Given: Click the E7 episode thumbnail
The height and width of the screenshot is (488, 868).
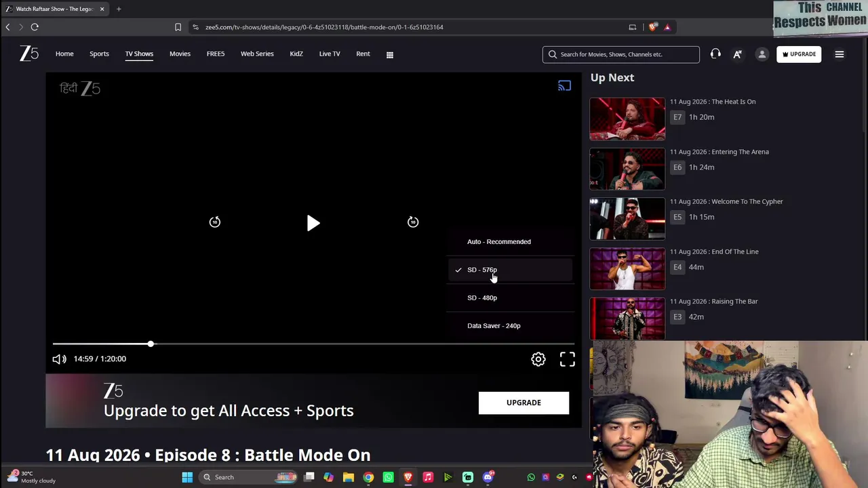Looking at the screenshot, I should [x=627, y=119].
